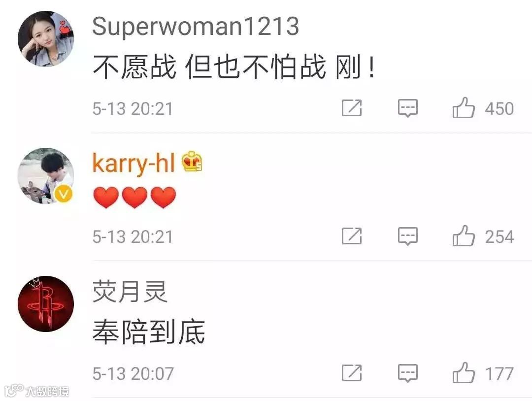Viewport: 532px width, 401px height.
Task: Open Superwoman1213's profile picture
Action: tap(46, 39)
